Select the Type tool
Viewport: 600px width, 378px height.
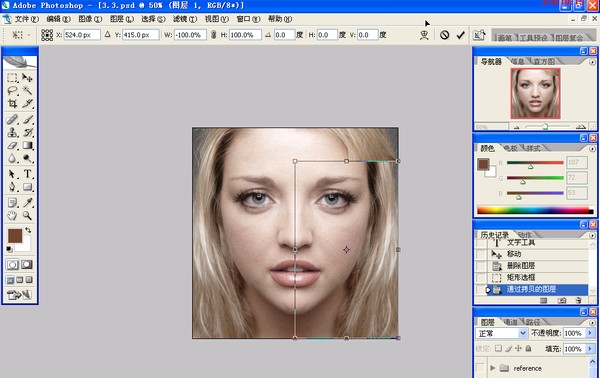point(27,174)
